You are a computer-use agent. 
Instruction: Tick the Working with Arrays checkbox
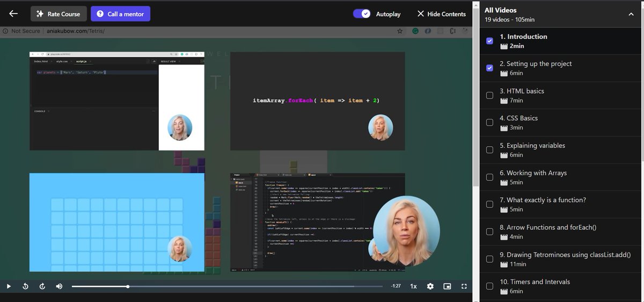point(489,177)
